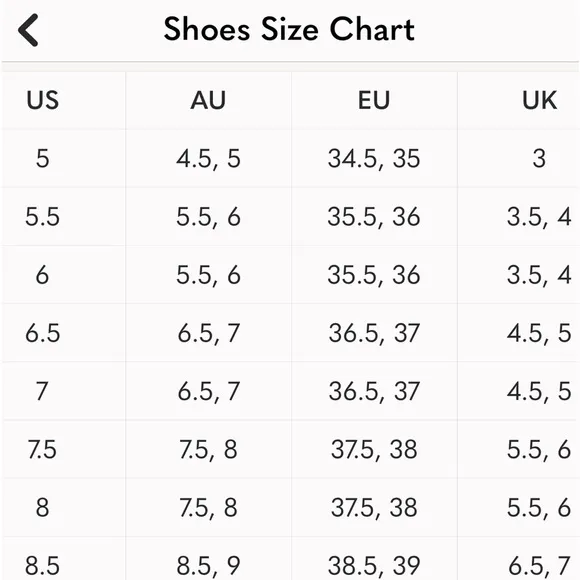The image size is (580, 580).
Task: Tap the back arrow icon
Action: pyautogui.click(x=28, y=30)
